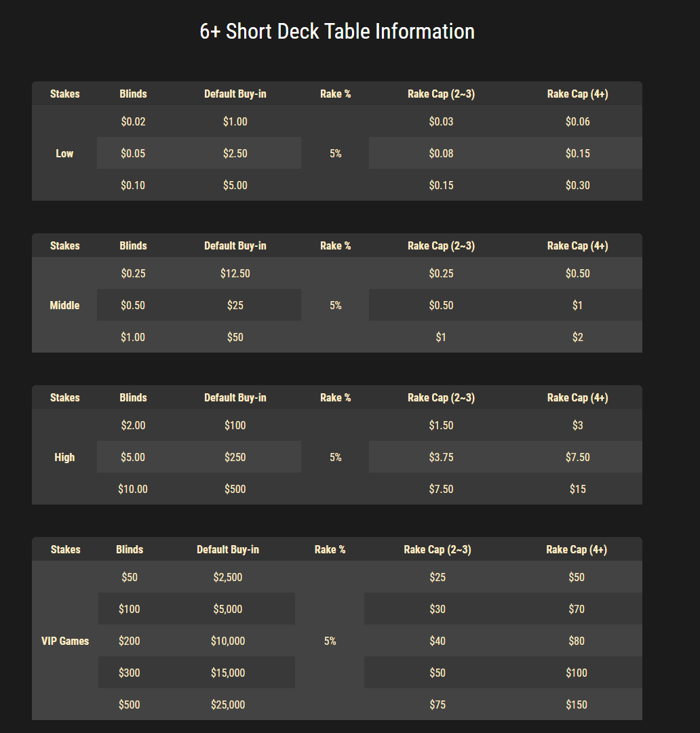The image size is (700, 733).
Task: Select the Low stakes label cell
Action: click(x=64, y=153)
